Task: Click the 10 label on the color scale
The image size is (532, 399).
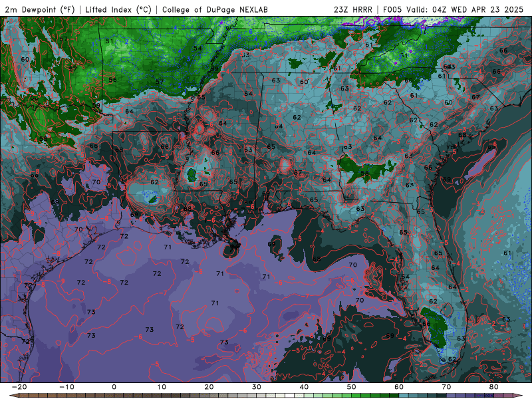Action: pyautogui.click(x=162, y=387)
